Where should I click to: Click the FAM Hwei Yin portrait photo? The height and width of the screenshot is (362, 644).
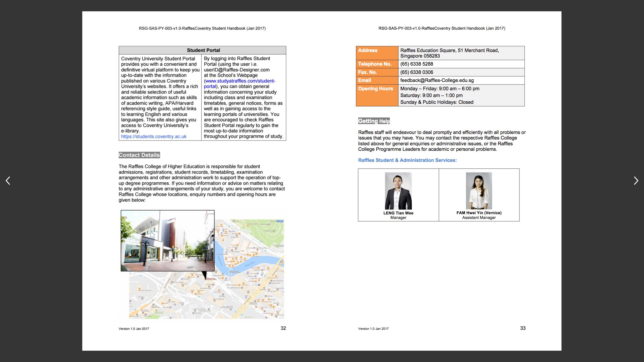[x=479, y=191]
